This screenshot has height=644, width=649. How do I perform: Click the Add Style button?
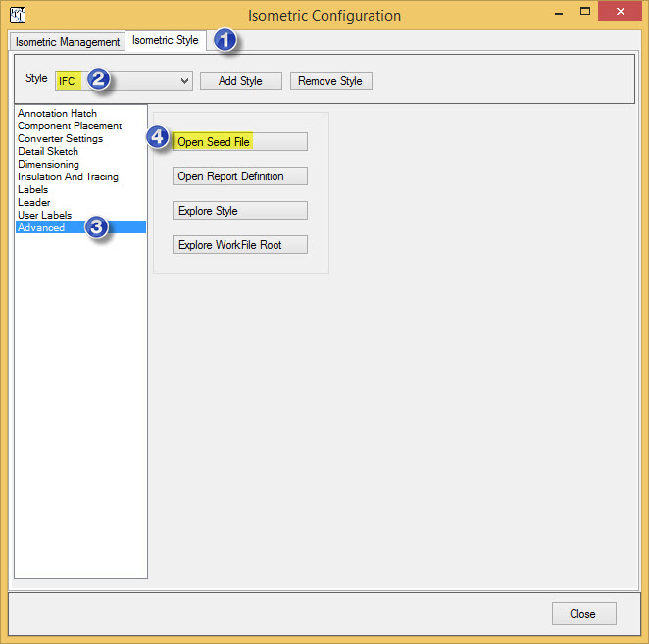[x=241, y=80]
